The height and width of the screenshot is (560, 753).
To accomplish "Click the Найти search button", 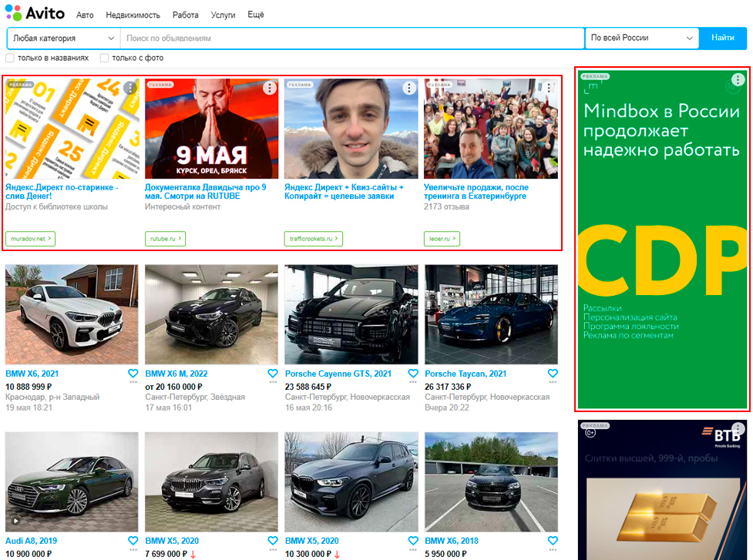I will (723, 38).
